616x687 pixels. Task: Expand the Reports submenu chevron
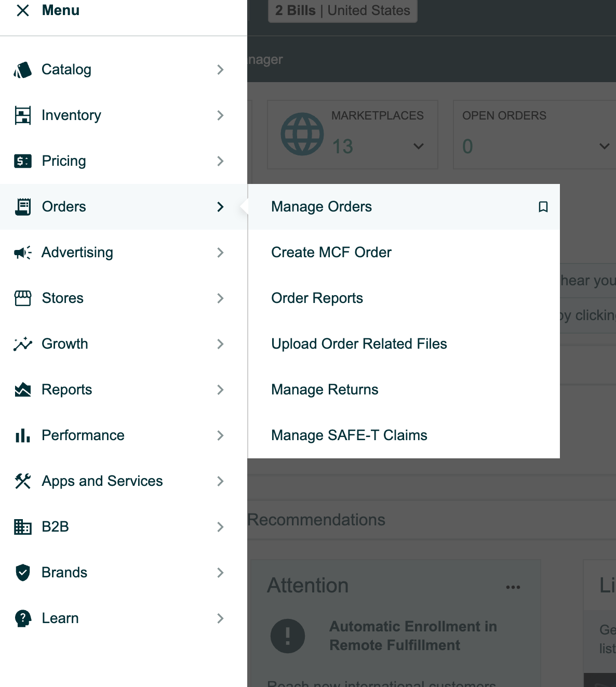click(x=220, y=390)
